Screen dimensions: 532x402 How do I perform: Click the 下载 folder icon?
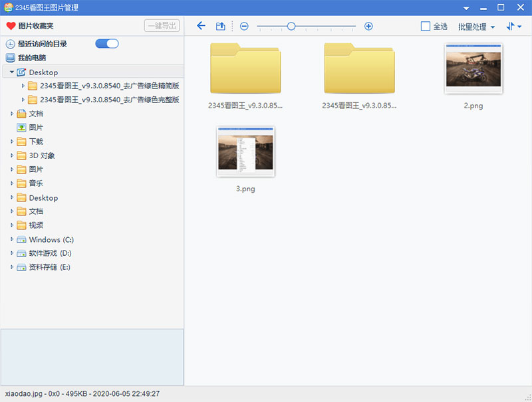21,142
